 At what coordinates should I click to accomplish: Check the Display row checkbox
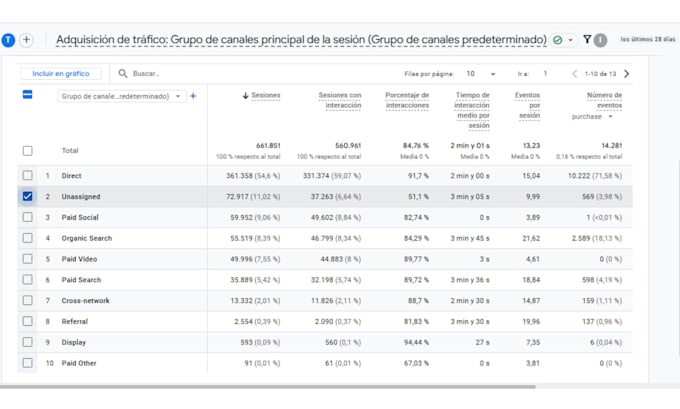pyautogui.click(x=27, y=342)
